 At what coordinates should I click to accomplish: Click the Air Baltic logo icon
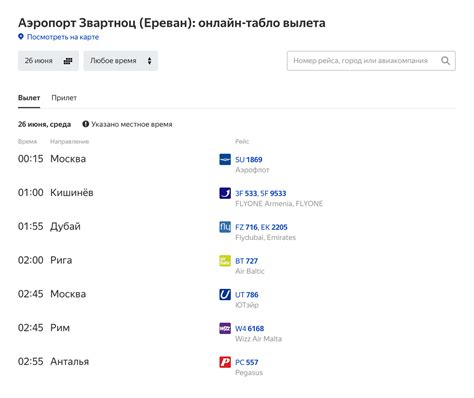tap(225, 261)
